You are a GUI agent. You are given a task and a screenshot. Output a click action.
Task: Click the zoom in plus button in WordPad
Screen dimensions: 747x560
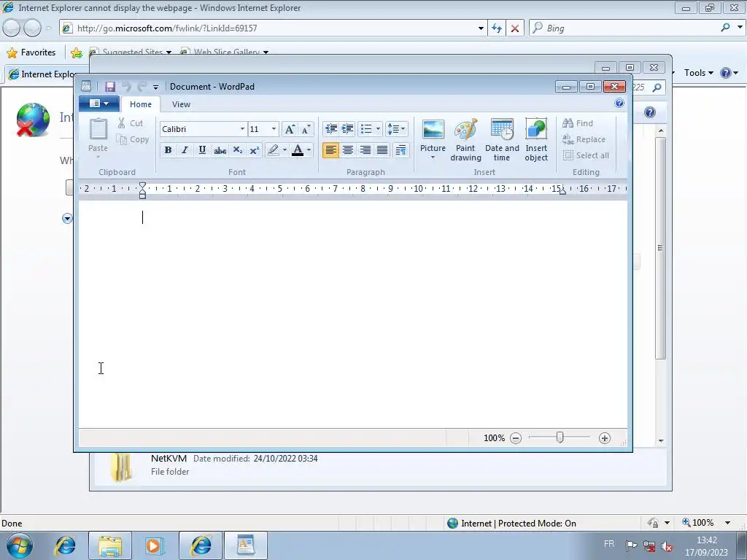tap(605, 438)
